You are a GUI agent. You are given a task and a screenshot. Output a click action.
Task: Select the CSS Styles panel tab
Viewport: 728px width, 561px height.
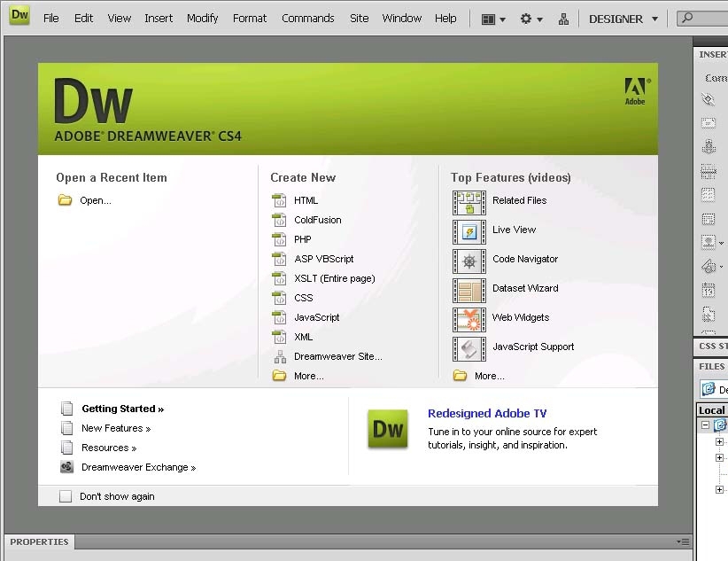point(712,346)
